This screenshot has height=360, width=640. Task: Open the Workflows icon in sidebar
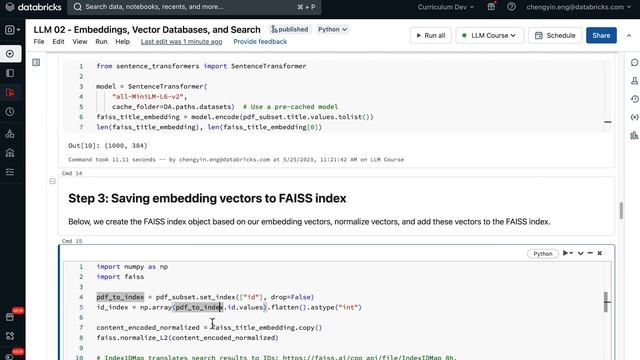[10, 172]
